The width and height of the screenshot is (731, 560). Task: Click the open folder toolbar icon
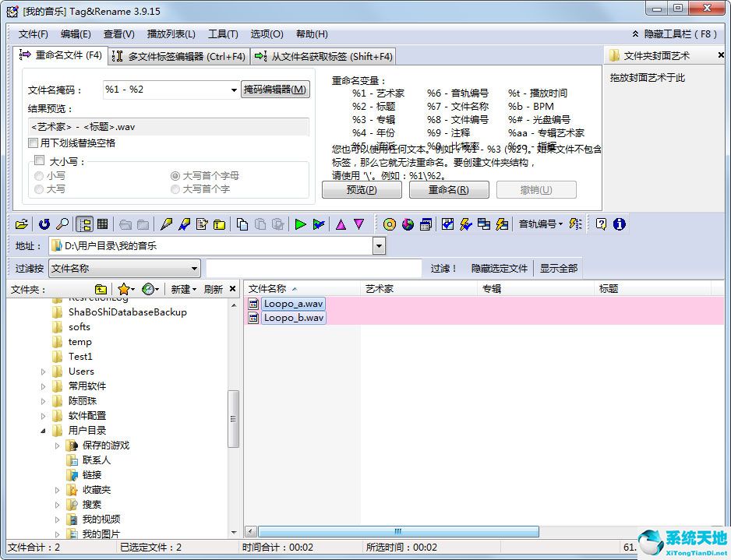pyautogui.click(x=22, y=224)
